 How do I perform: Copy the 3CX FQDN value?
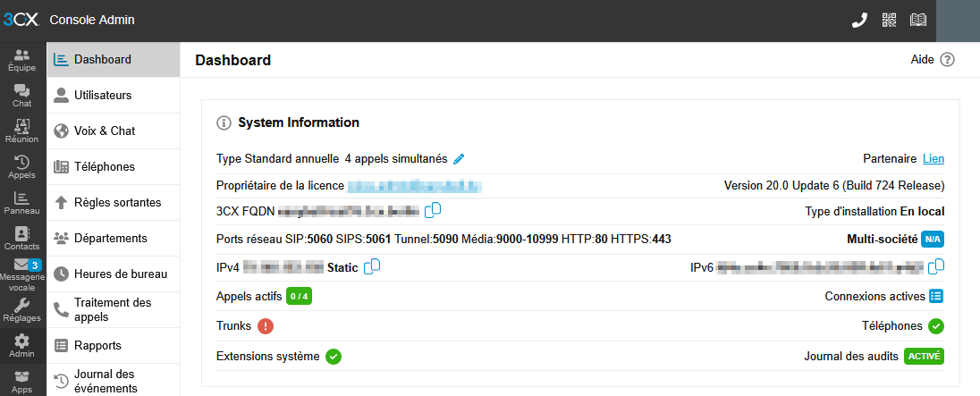[x=433, y=210]
